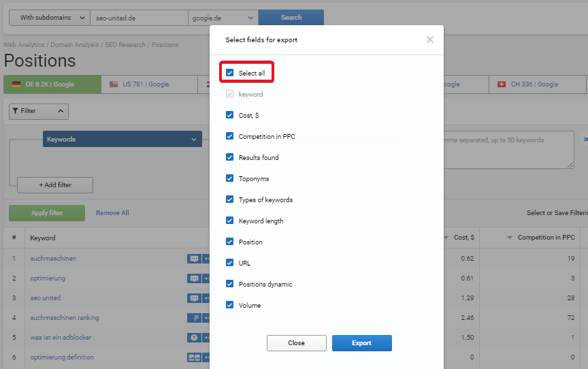Open the optimierung keyword link
Viewport: 588px width, 369px height.
(x=48, y=278)
